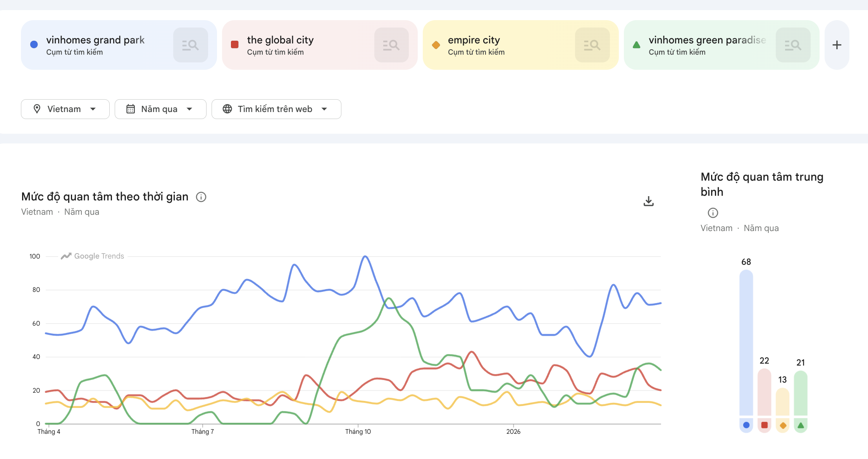Open Tìm kiếm trên web search type dropdown
The height and width of the screenshot is (459, 868).
(x=276, y=109)
